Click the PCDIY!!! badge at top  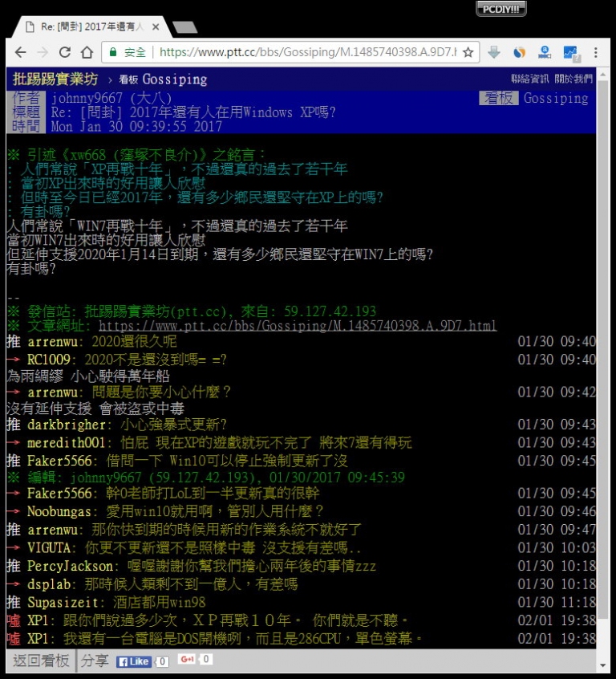point(500,9)
